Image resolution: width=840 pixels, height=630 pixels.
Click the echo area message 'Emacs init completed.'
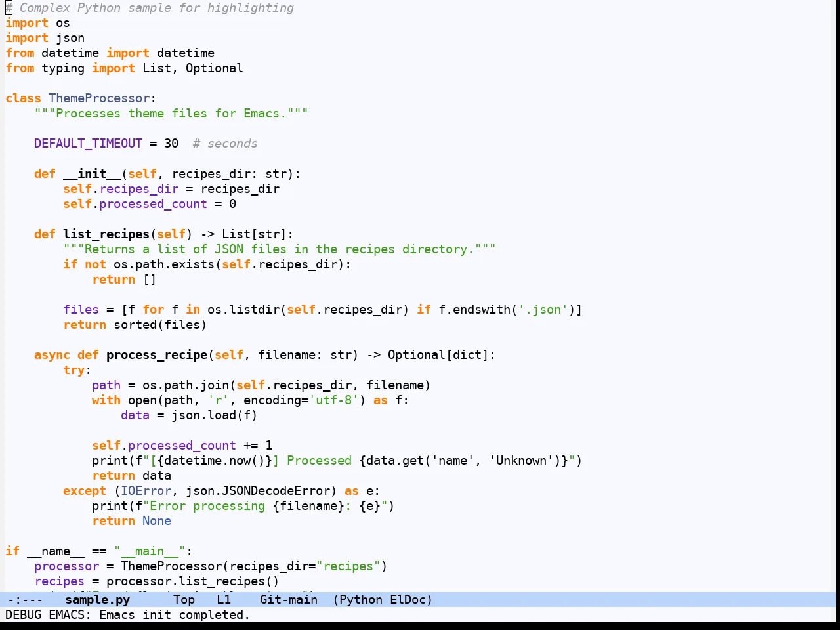pos(175,615)
